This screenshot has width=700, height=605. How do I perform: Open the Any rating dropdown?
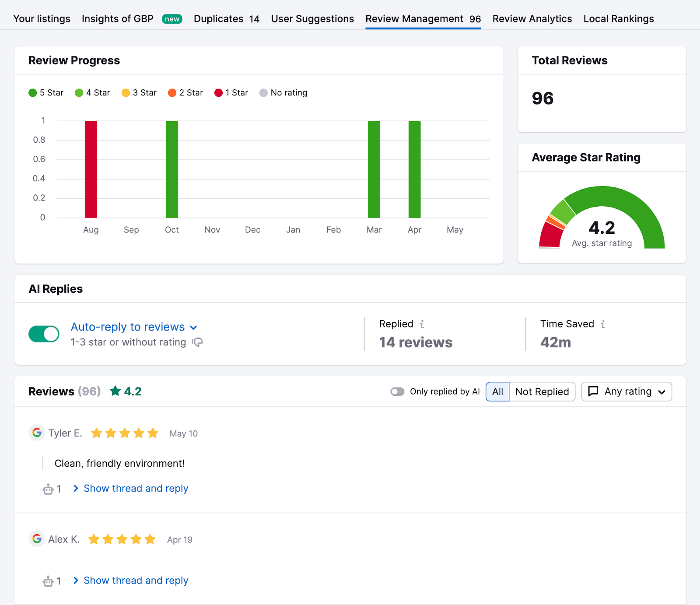coord(626,391)
